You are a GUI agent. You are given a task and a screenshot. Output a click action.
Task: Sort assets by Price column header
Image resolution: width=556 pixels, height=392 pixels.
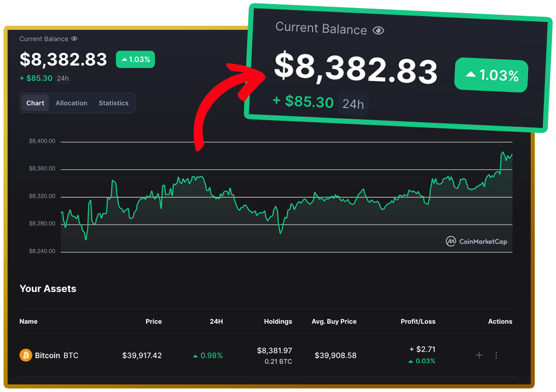(154, 321)
